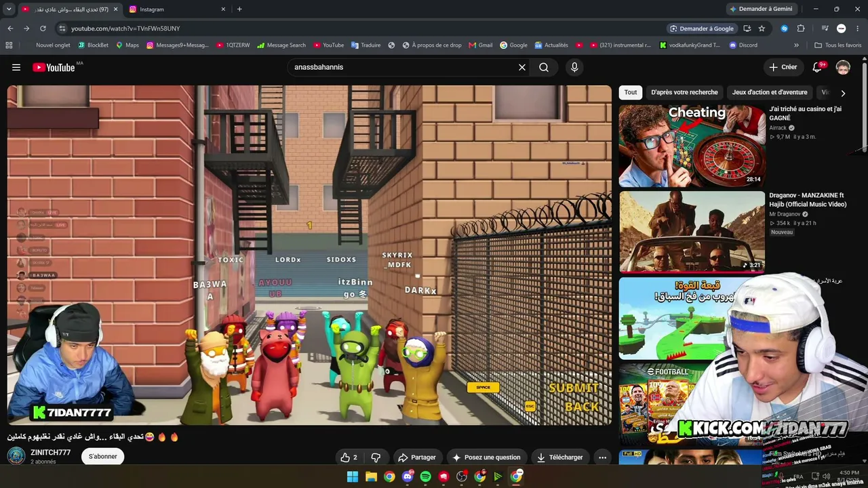868x488 pixels.
Task: Focus the YouTube search box
Action: coord(403,67)
